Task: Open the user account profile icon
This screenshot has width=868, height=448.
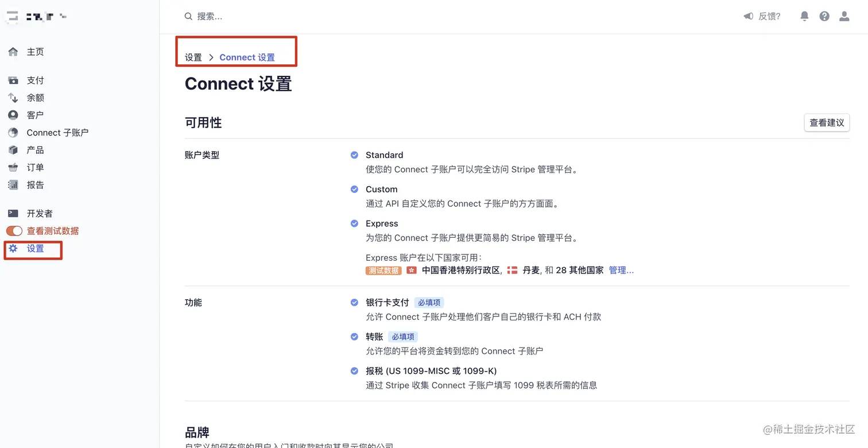Action: [x=844, y=17]
